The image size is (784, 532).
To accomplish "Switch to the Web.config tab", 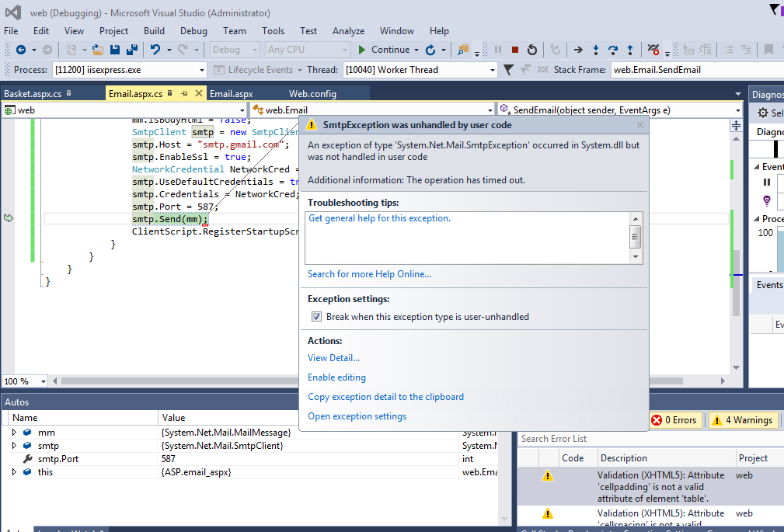I will click(x=312, y=93).
